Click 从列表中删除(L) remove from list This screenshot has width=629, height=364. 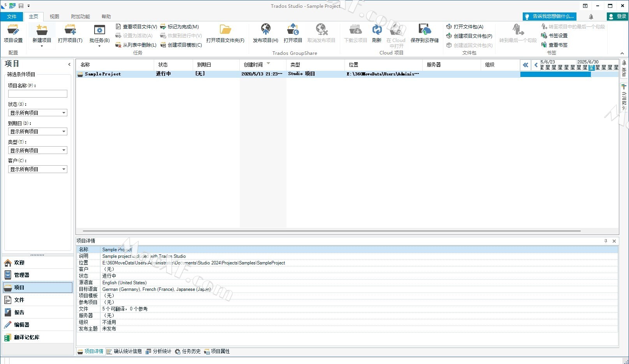[x=136, y=45]
